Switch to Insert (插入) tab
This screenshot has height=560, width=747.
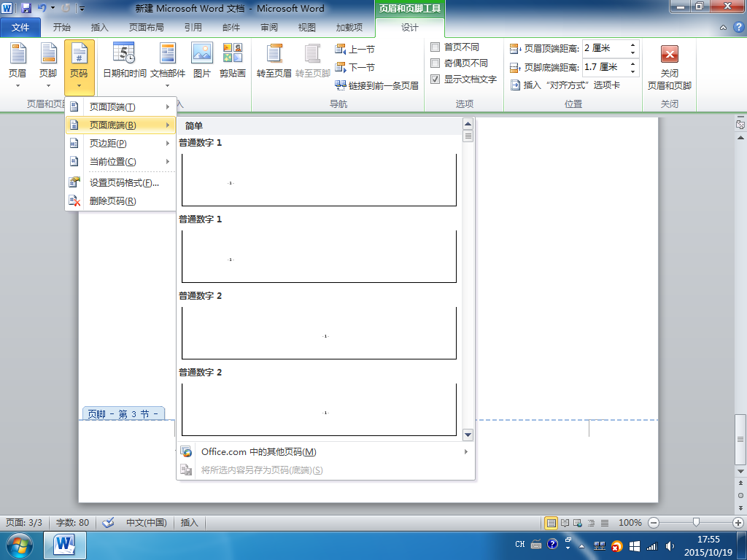[99, 28]
